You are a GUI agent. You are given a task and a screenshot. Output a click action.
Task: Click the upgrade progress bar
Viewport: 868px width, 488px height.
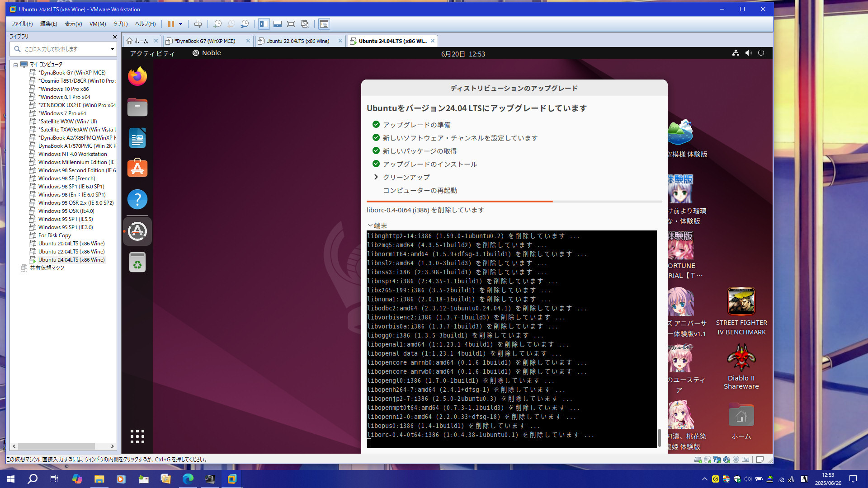(514, 201)
